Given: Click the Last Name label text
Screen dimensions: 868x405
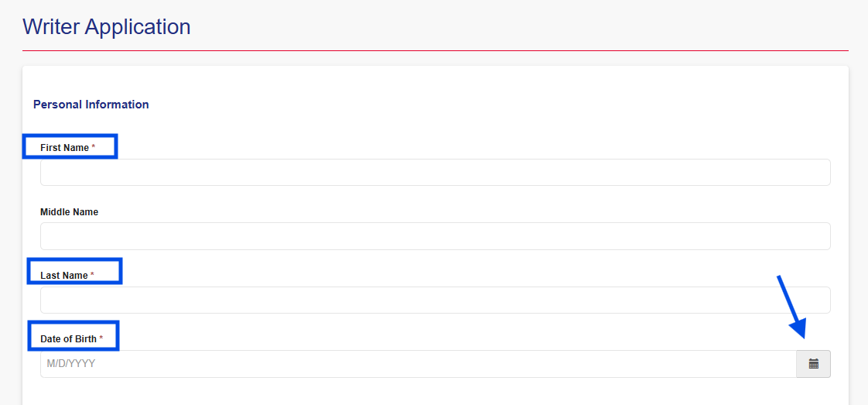Looking at the screenshot, I should [63, 276].
